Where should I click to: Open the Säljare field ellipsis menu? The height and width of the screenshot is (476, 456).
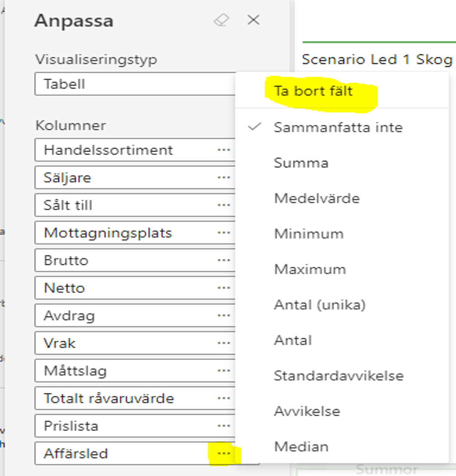224,178
